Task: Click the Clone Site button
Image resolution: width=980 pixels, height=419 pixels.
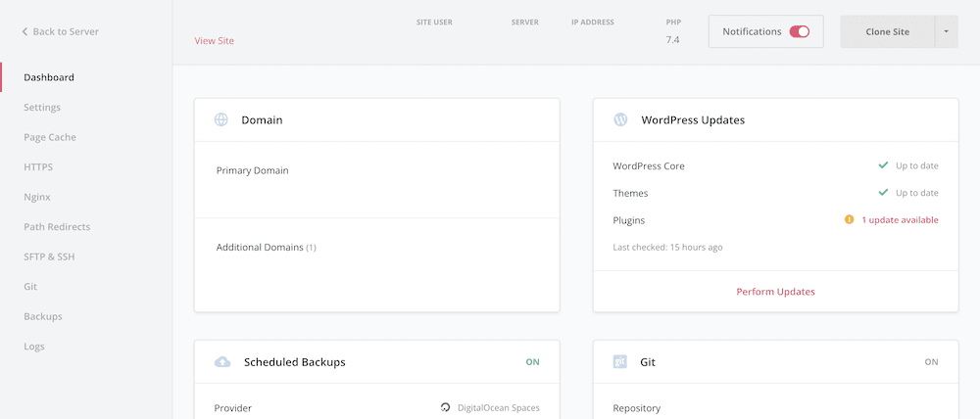Action: pos(888,32)
